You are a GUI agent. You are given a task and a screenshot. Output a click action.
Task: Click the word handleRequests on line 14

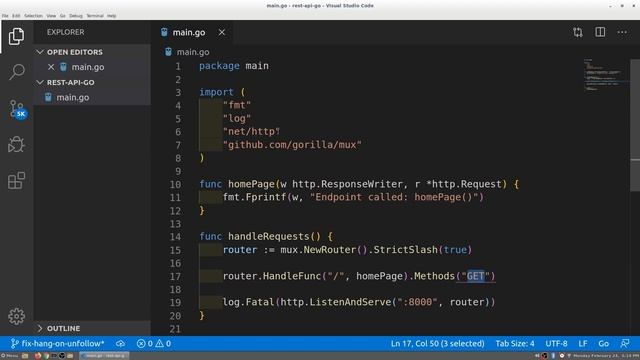(269, 236)
